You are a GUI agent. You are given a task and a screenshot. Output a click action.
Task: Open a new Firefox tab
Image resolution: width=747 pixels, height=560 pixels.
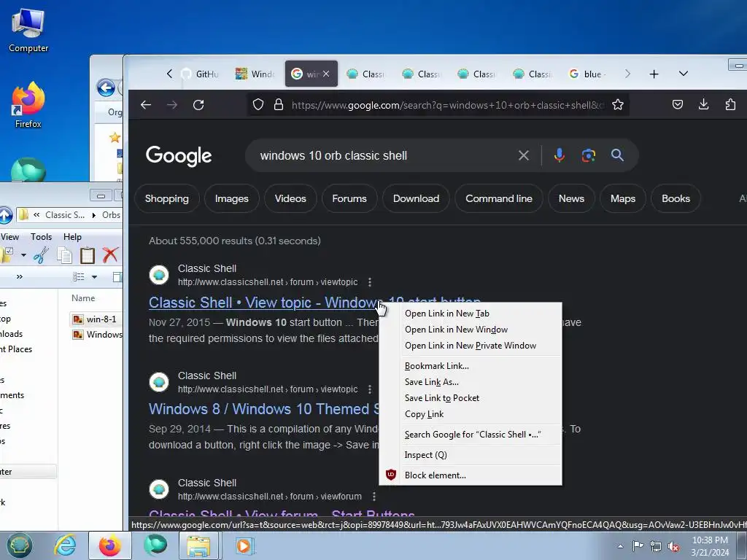click(x=654, y=74)
